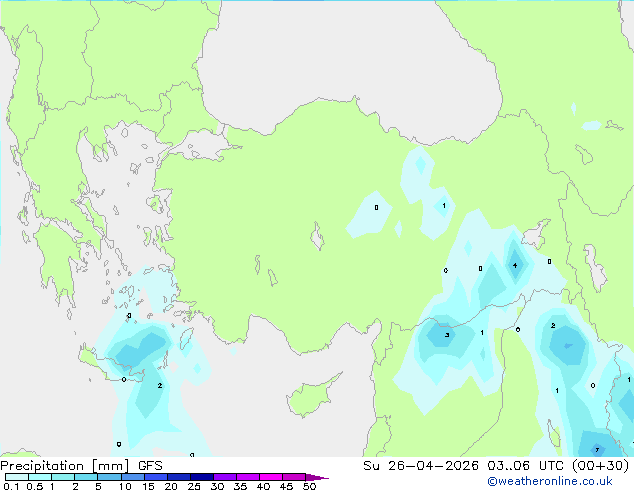Click the 15–20 mm legend color swatch
The image size is (634, 490).
pos(156,477)
